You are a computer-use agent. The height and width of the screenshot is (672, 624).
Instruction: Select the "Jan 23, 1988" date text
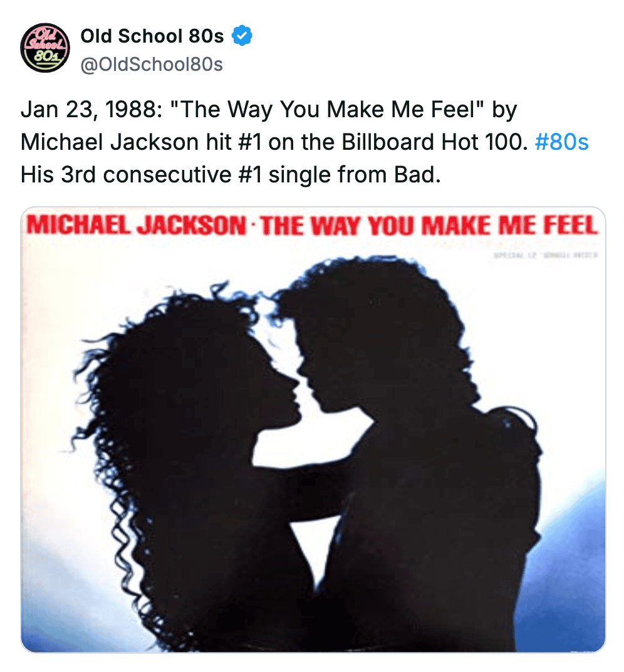(91, 110)
